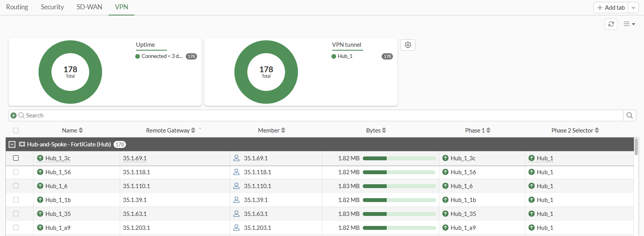Collapse the Hub-and-Spoke FortiGate group

pyautogui.click(x=12, y=144)
